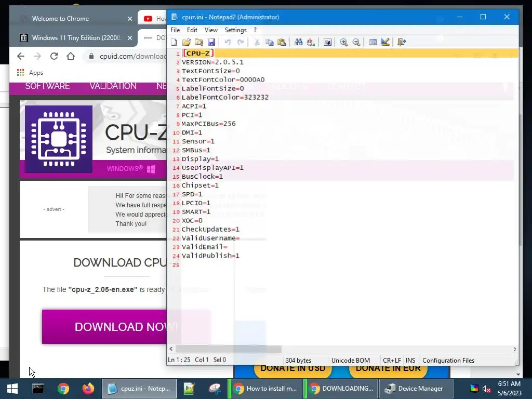This screenshot has height=399, width=532.
Task: Click the CPU-Z chip logo image
Action: pos(59,139)
